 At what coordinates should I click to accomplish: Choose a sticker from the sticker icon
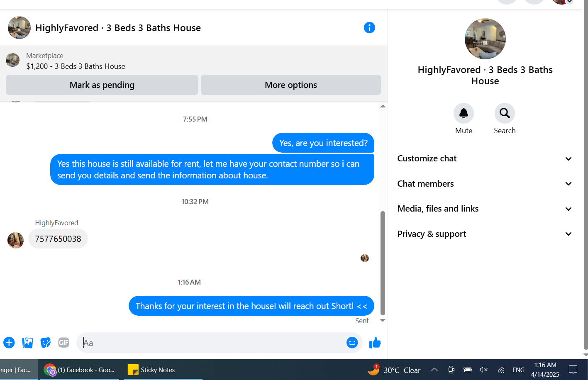coord(46,343)
